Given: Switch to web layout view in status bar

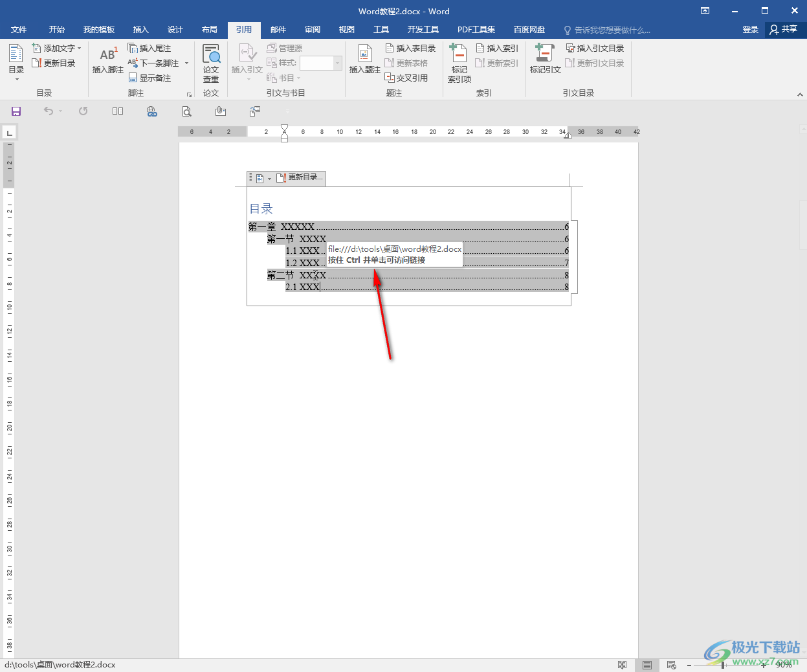Looking at the screenshot, I should [x=672, y=665].
